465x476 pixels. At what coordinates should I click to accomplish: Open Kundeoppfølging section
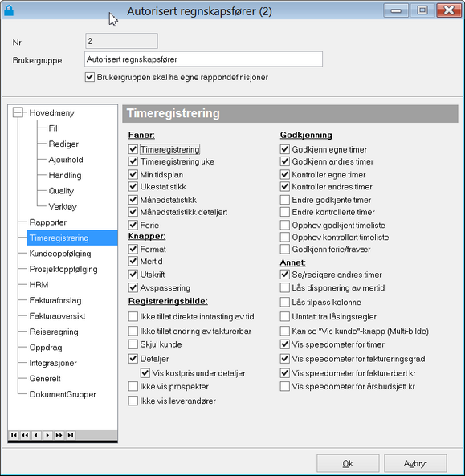pyautogui.click(x=60, y=254)
